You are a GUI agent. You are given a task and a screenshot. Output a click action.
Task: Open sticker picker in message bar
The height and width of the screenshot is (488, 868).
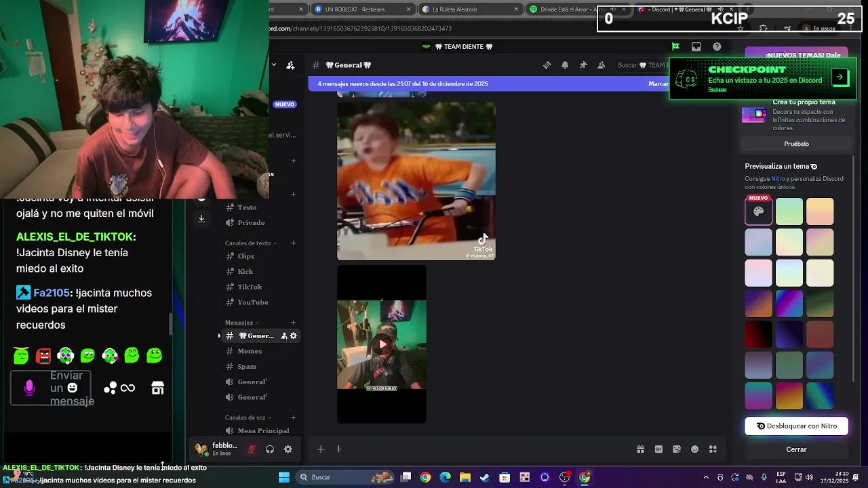[677, 449]
